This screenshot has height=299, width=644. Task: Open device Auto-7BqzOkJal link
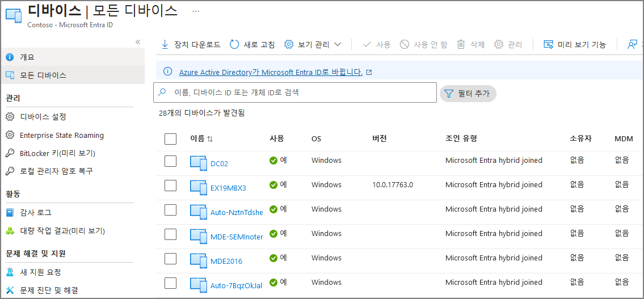236,285
